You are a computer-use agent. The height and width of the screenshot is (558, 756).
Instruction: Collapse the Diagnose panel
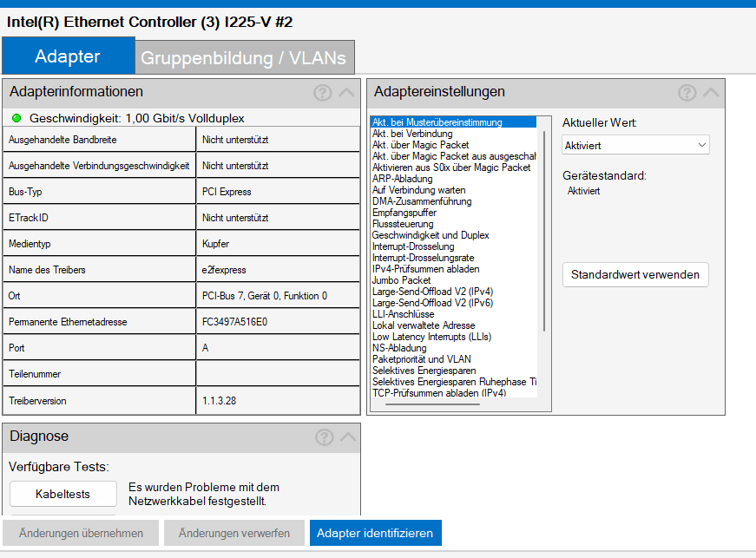pyautogui.click(x=348, y=437)
